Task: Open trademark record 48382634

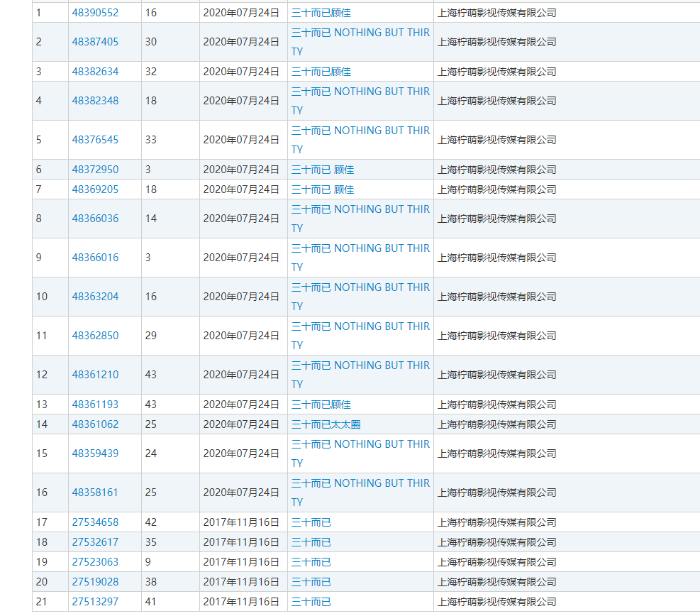Action: [x=95, y=72]
